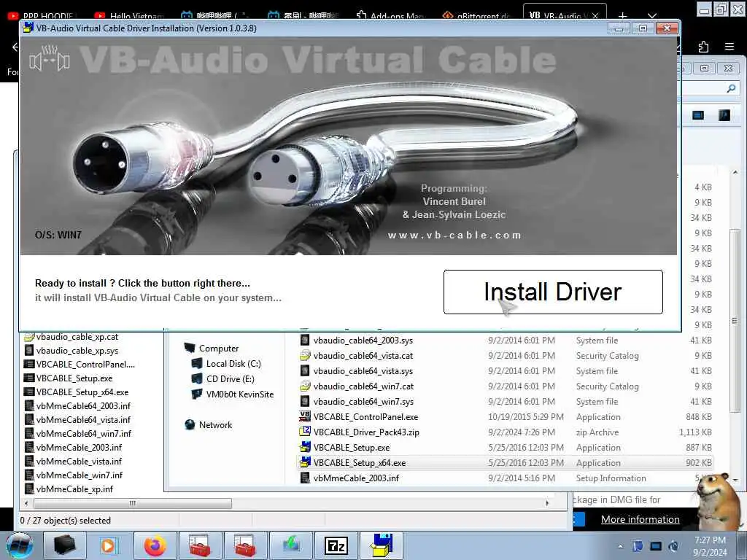Image resolution: width=747 pixels, height=560 pixels.
Task: Select vbaudio_cable64_win7.sys in Explorer
Action: tap(363, 401)
